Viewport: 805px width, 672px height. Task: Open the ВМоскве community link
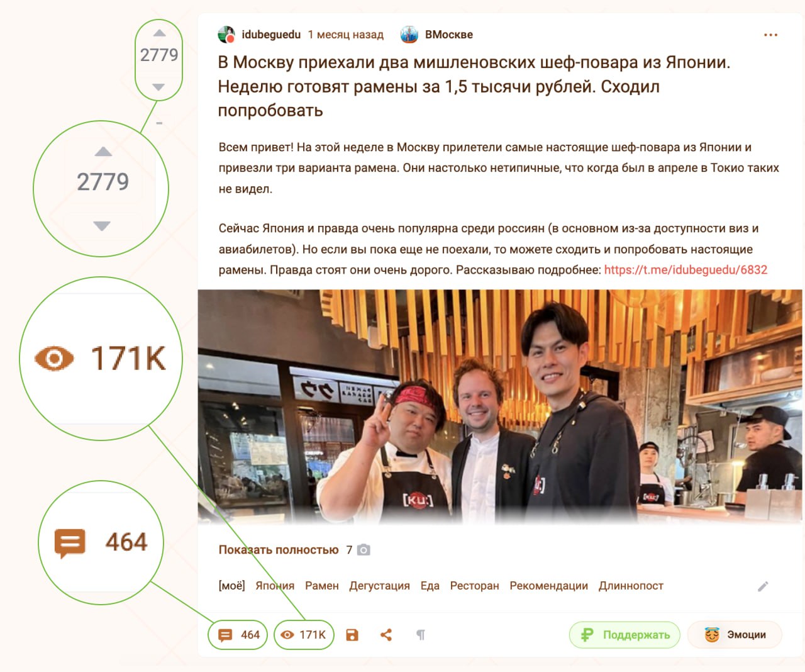pos(448,35)
